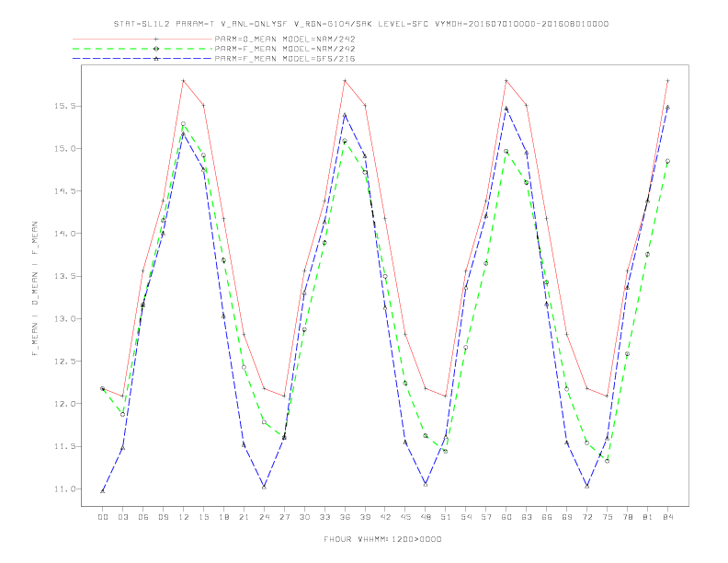Click x-axis tick label 18
Image resolution: width=728 pixels, height=563 pixels.
223,517
